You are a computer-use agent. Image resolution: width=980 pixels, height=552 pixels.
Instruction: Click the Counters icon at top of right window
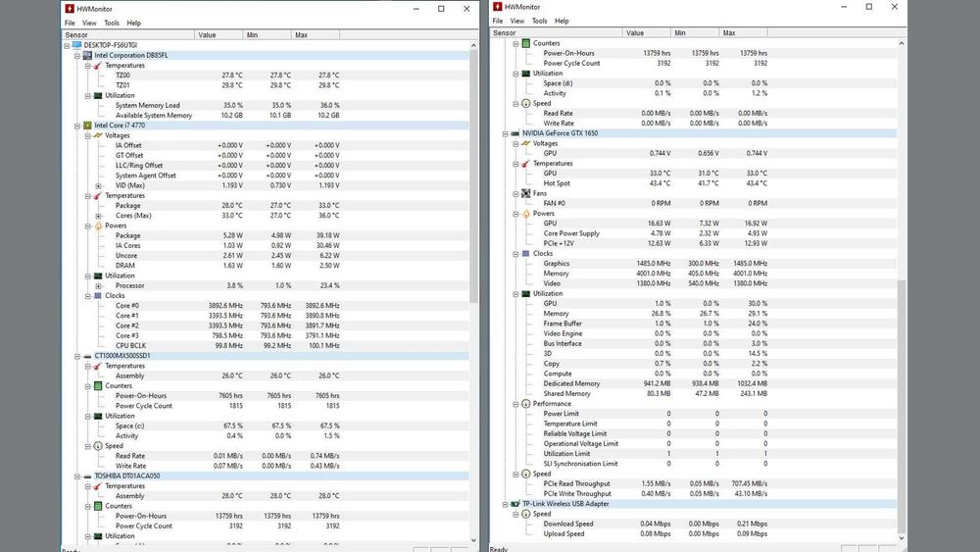[525, 43]
